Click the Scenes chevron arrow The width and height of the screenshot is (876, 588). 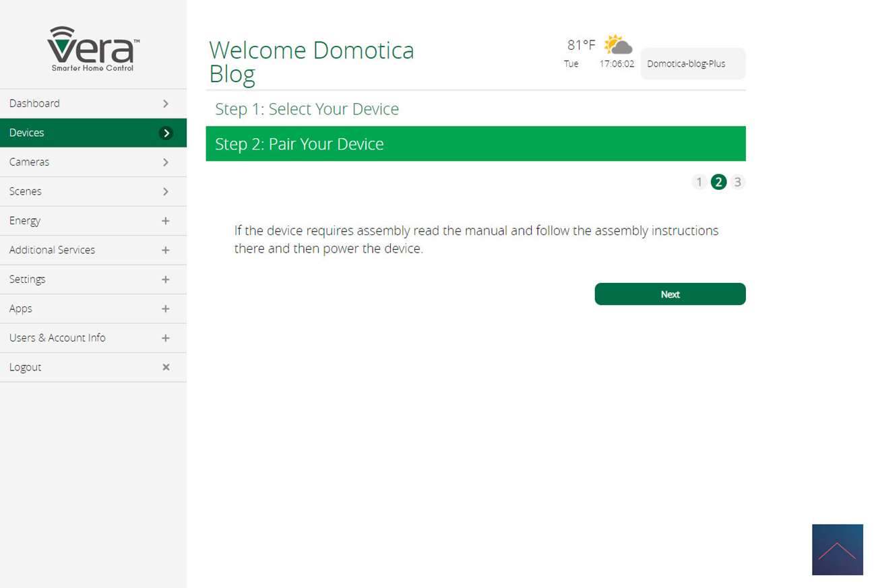click(x=166, y=192)
